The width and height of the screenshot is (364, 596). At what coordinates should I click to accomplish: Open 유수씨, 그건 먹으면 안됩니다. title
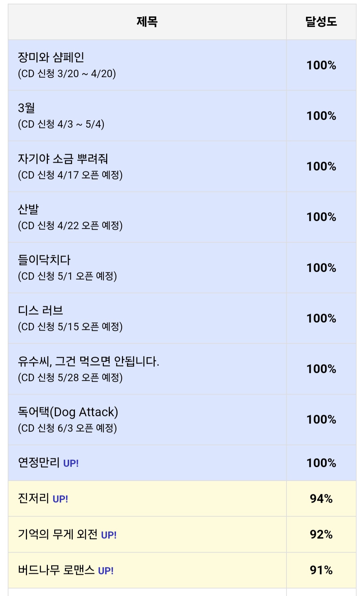click(88, 361)
